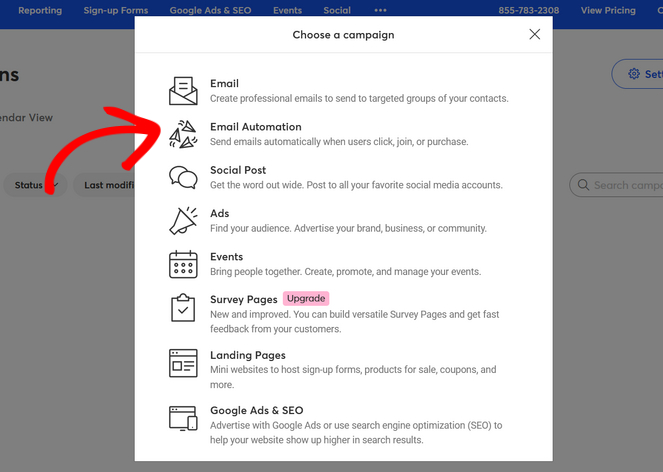Click the 855-783-2308 phone number

(529, 11)
